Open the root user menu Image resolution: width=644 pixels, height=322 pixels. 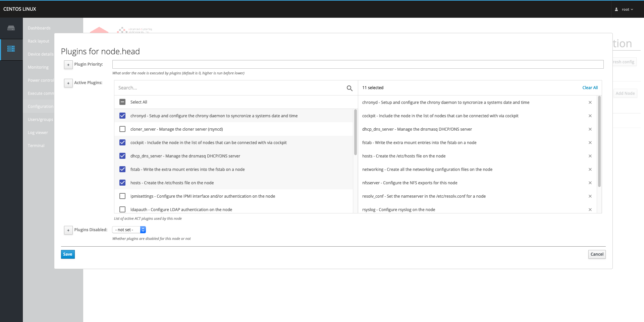pyautogui.click(x=624, y=9)
